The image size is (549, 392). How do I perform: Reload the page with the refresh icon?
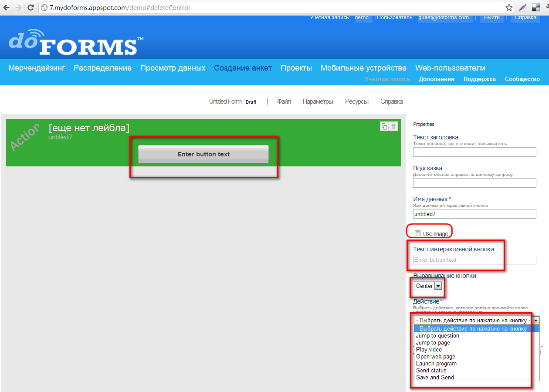(30, 7)
